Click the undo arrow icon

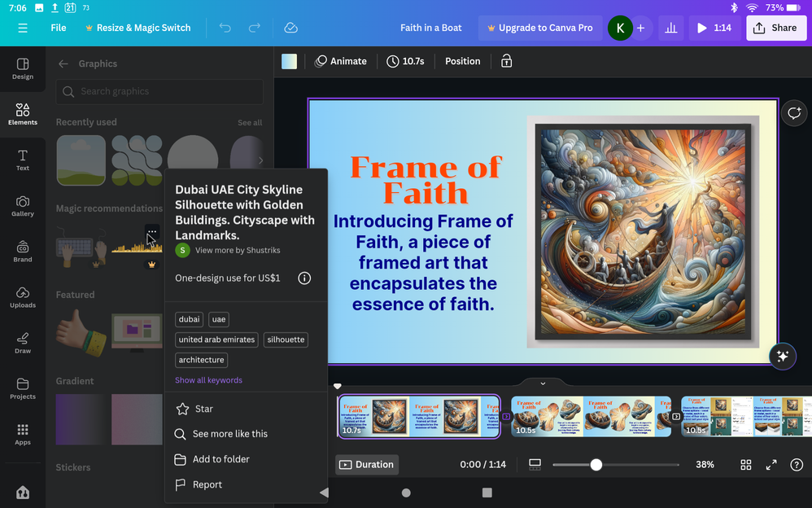pyautogui.click(x=225, y=28)
